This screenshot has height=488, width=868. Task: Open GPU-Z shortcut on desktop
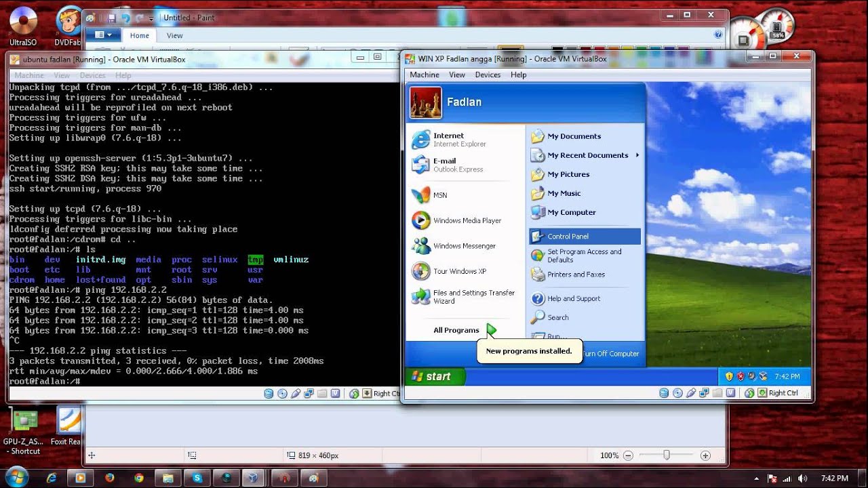point(25,431)
